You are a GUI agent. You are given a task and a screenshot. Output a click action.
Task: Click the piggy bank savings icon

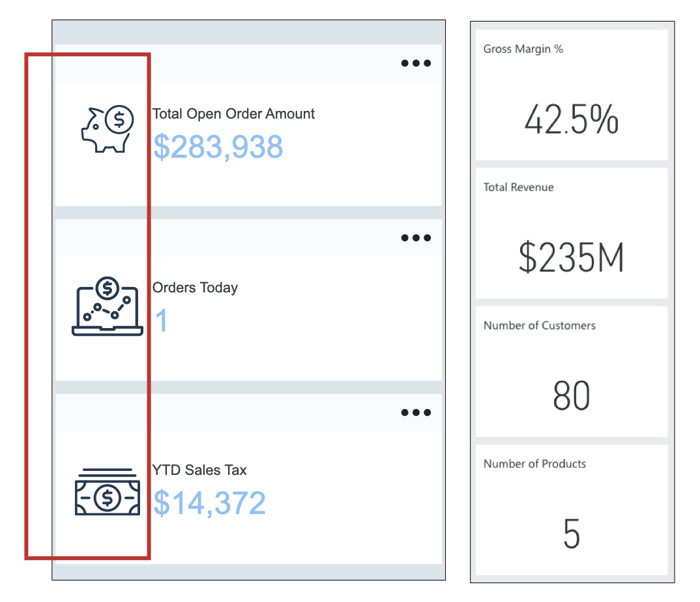click(x=107, y=129)
